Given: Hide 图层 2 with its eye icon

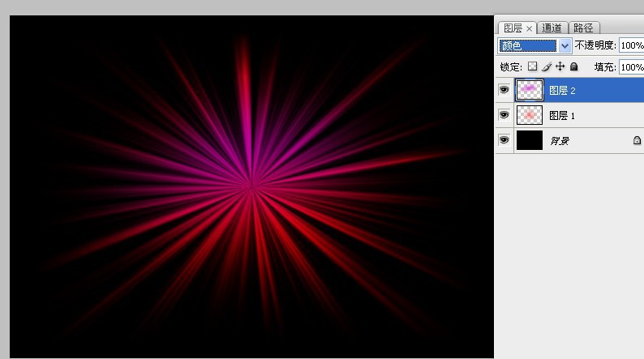Looking at the screenshot, I should 504,90.
